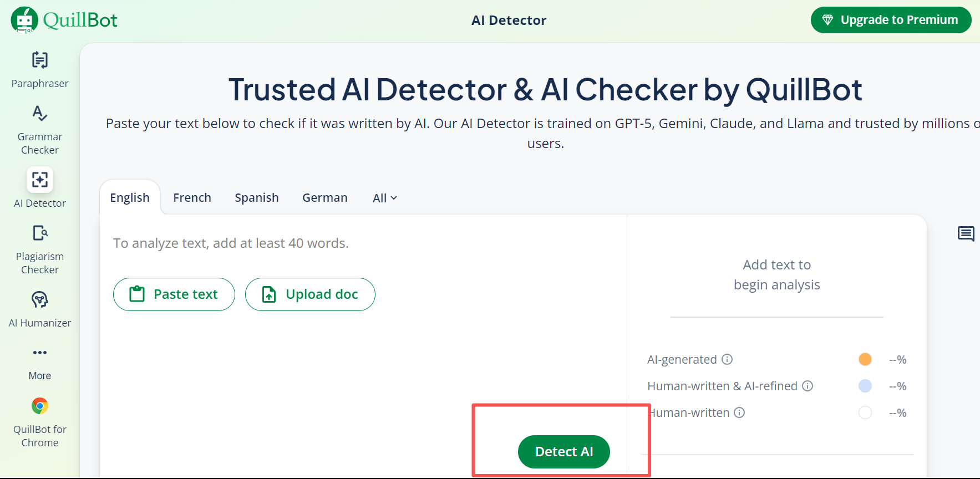
Task: Click the "Trusted AI Detector & AI Checker" heading
Action: (x=545, y=89)
